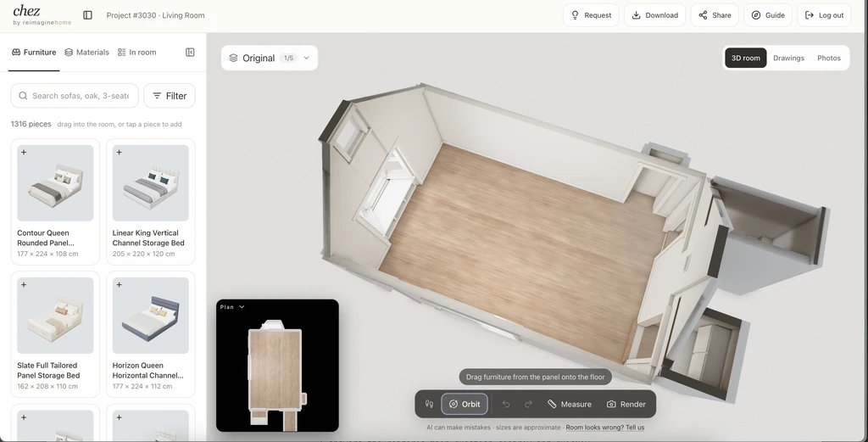Add Linear King Vertical Channel bed with plus
868x442 pixels.
click(119, 153)
